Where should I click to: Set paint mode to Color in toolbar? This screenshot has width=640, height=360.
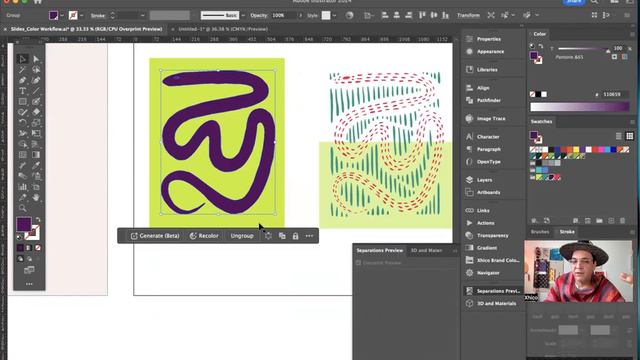[20, 248]
